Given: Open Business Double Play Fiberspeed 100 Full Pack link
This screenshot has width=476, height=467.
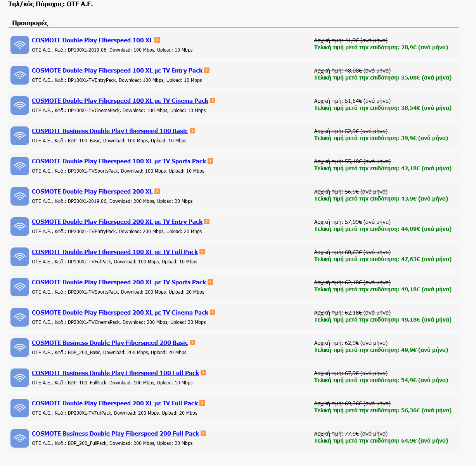Looking at the screenshot, I should pos(116,373).
